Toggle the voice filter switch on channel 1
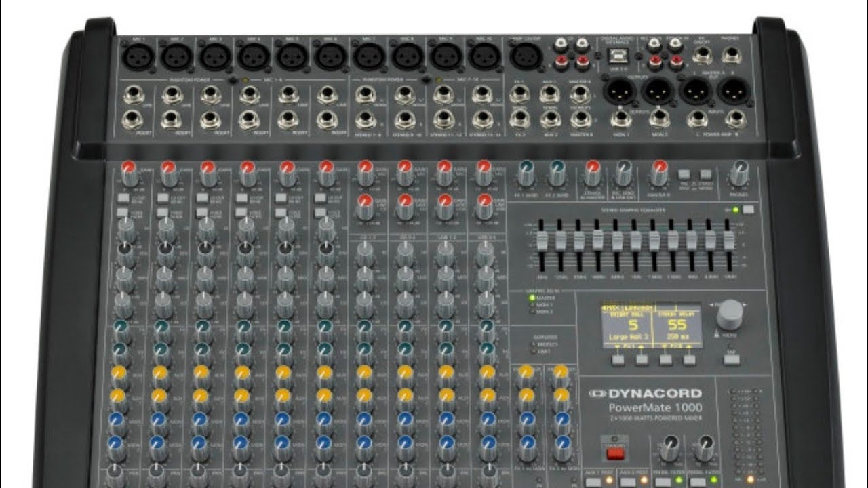 click(x=122, y=212)
